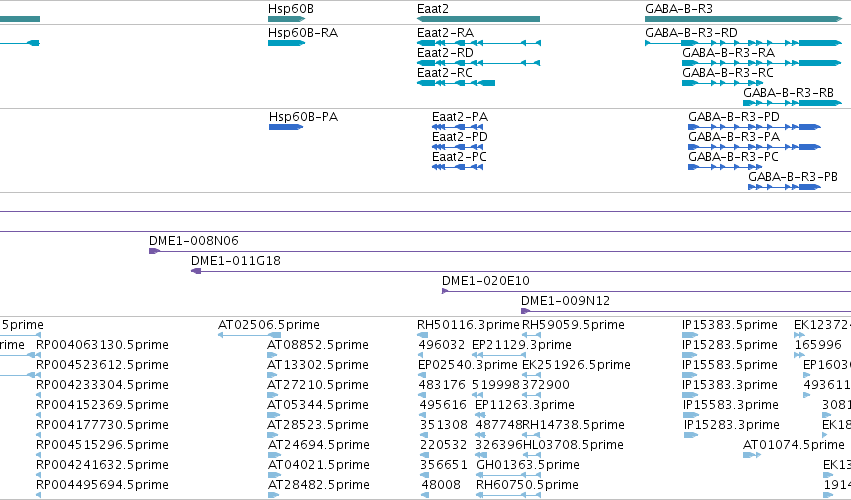Screen dimensions: 851x500
Task: Click the Eaat2 gene feature bar
Action: tap(478, 19)
